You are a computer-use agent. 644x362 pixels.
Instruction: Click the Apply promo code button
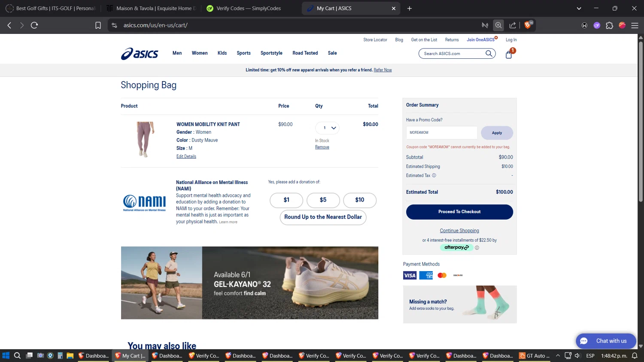pyautogui.click(x=497, y=133)
